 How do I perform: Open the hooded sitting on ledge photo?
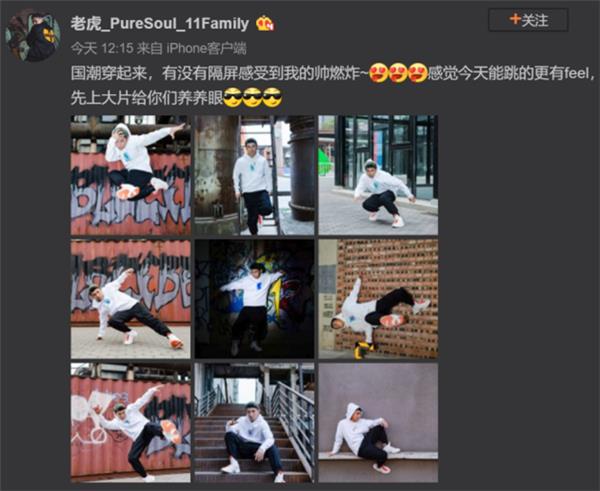click(378, 422)
